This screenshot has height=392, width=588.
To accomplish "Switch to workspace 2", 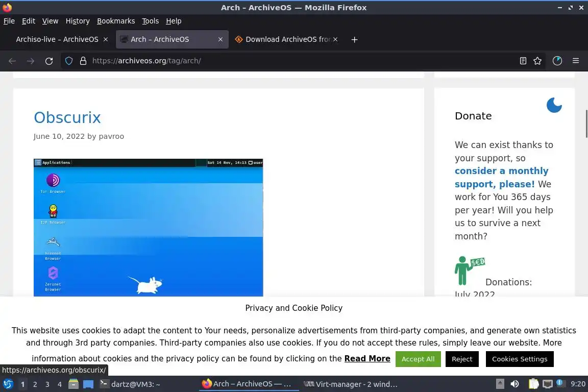I will point(35,384).
